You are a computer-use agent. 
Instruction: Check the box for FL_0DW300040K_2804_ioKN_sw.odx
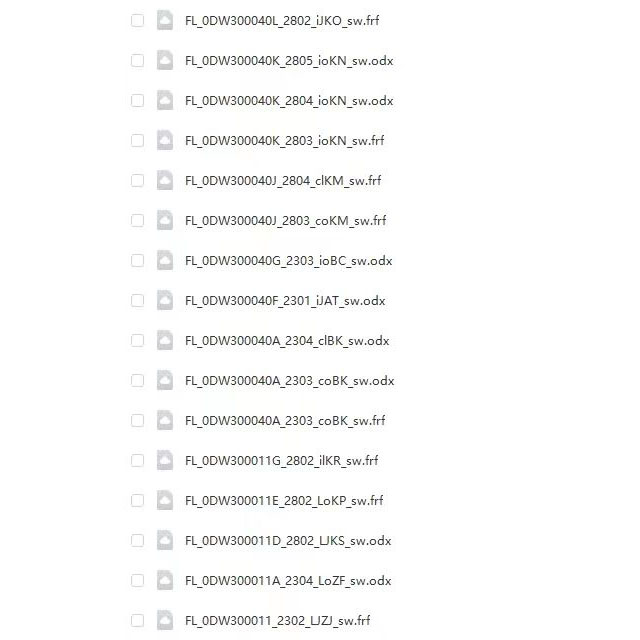point(138,100)
